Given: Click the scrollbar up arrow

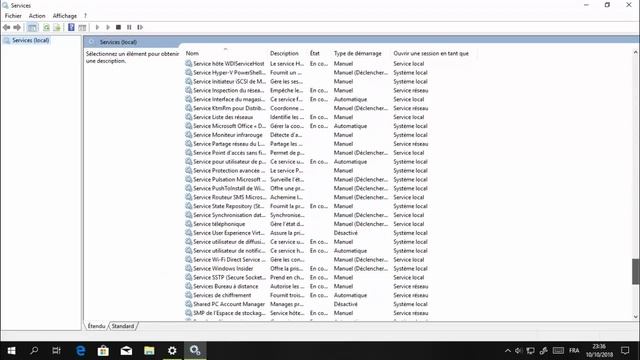Looking at the screenshot, I should click(x=636, y=52).
